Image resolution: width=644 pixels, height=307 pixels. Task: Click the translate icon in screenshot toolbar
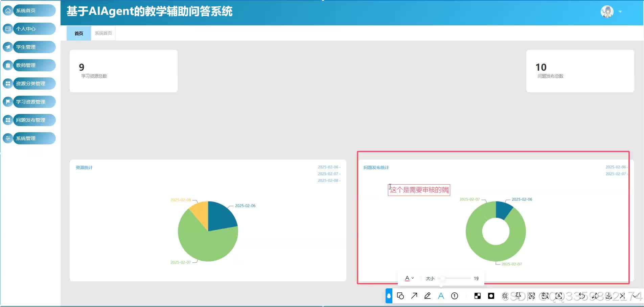(x=545, y=296)
